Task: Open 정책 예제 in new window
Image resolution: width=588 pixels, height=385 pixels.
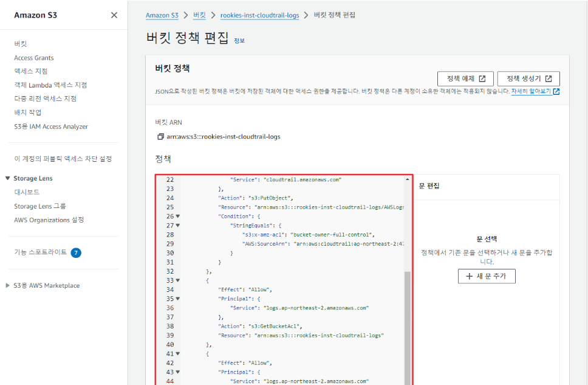Action: pyautogui.click(x=465, y=78)
